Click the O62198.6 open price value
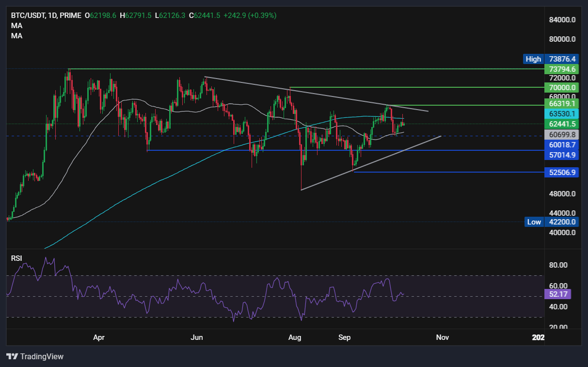The width and height of the screenshot is (588, 367). click(x=101, y=16)
